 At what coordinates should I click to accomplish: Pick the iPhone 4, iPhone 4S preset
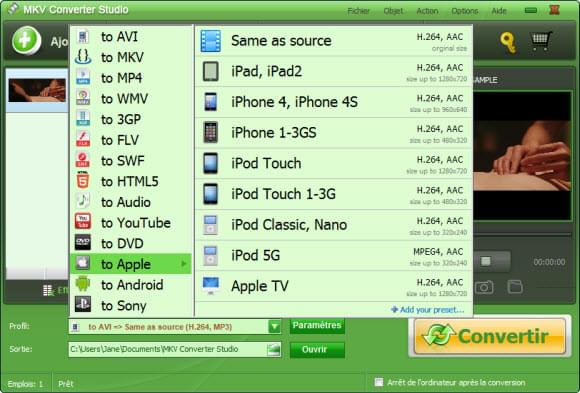click(x=334, y=102)
